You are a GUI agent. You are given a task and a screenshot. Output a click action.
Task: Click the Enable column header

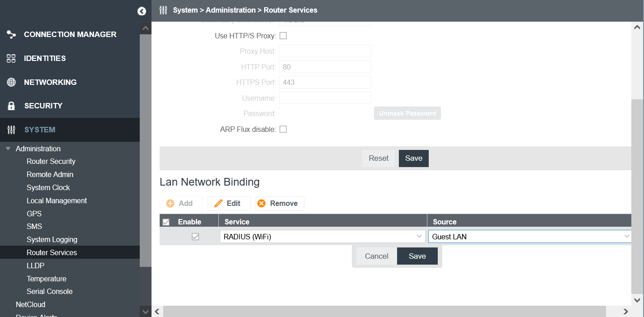(x=189, y=222)
